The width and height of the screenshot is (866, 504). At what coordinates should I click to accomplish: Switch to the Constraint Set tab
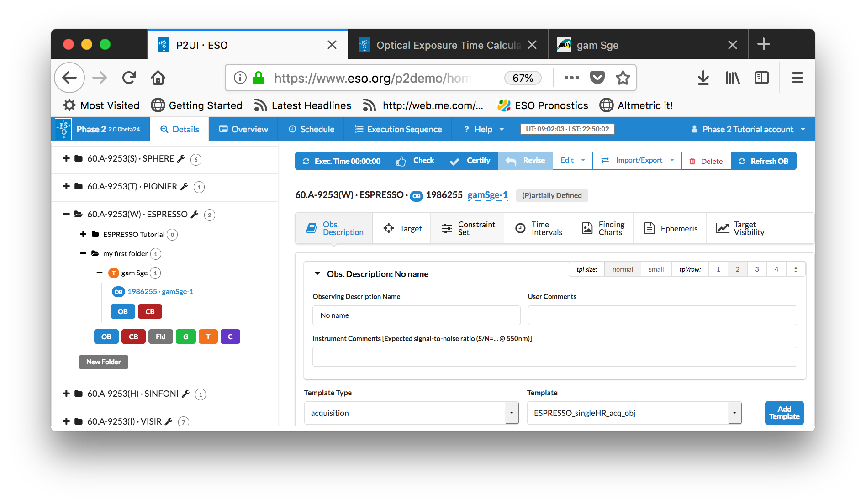[468, 228]
